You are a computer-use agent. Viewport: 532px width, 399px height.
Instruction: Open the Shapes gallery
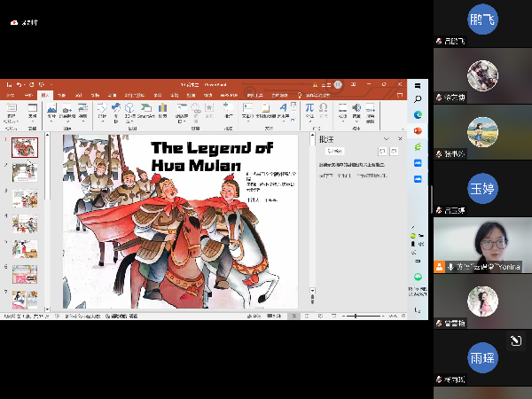(x=102, y=112)
